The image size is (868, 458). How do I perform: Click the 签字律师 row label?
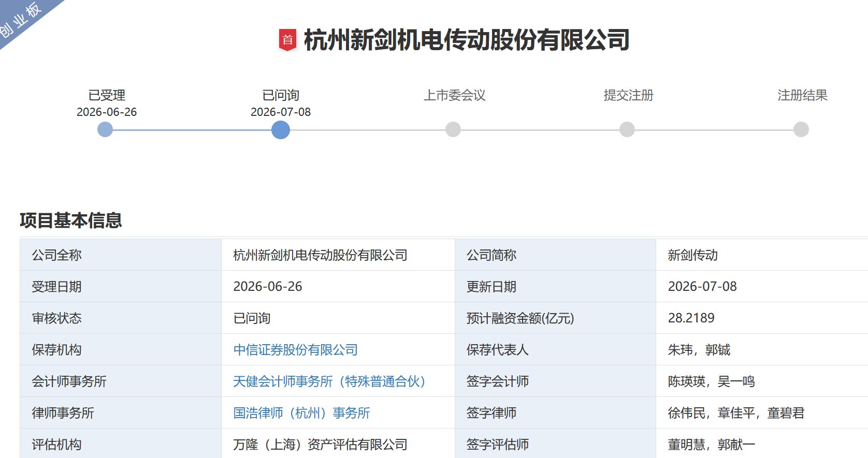click(x=491, y=413)
